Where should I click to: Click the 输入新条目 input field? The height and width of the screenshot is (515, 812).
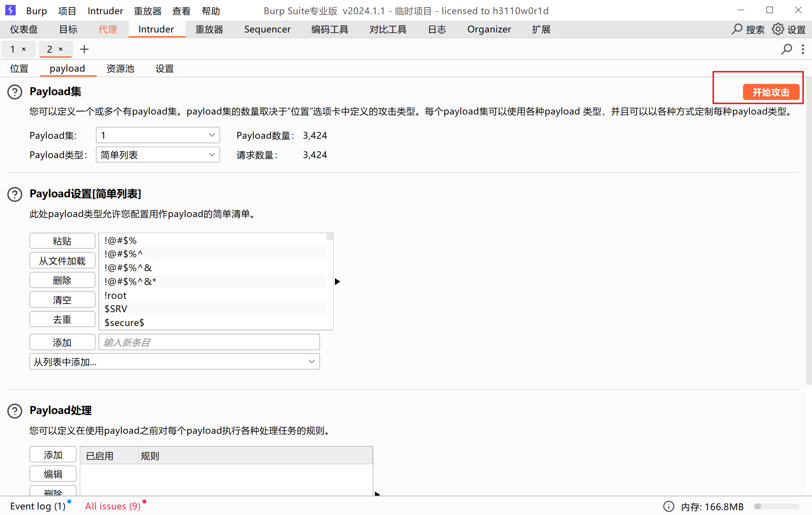(209, 342)
